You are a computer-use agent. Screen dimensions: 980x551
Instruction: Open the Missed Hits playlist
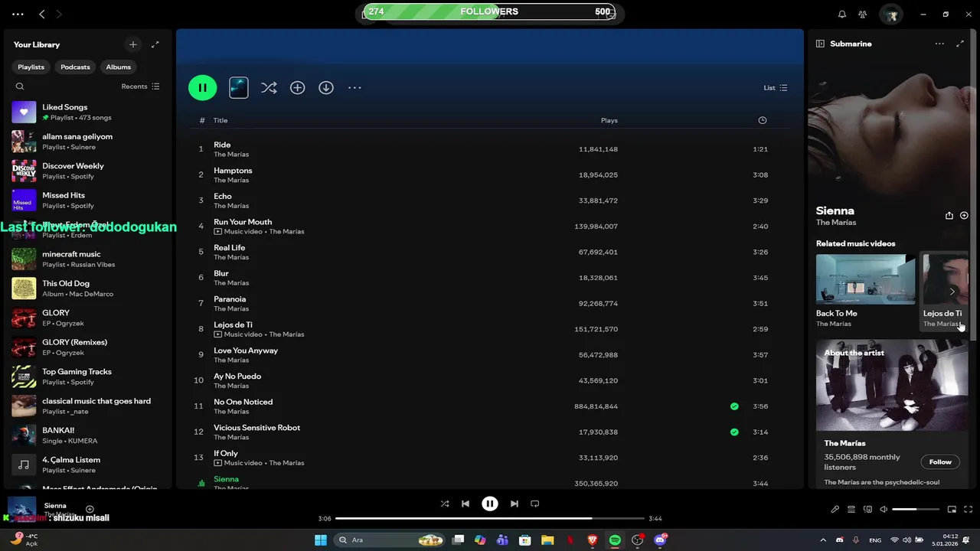(x=87, y=201)
